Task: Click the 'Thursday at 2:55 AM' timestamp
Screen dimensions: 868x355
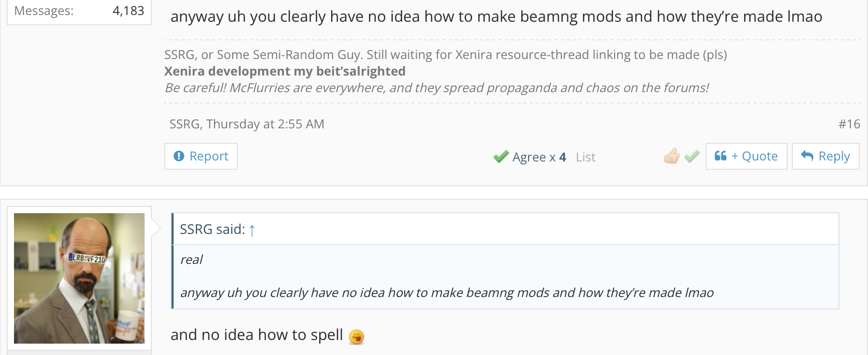Action: 265,124
